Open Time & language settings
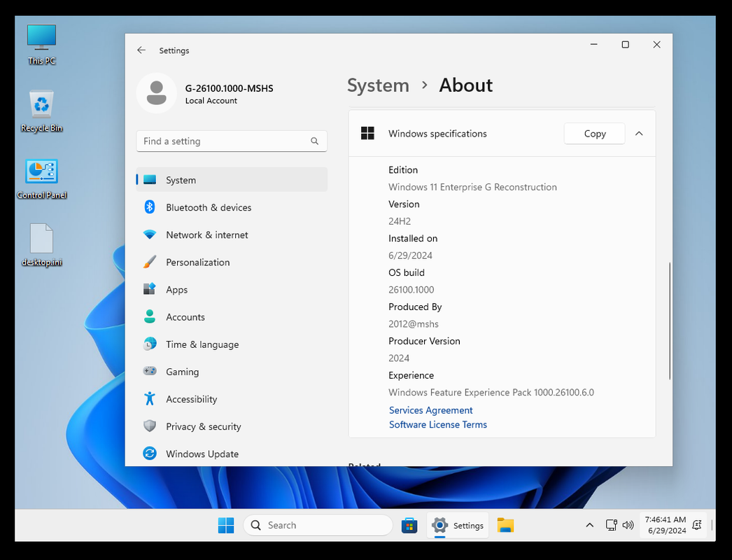This screenshot has height=560, width=732. [x=232, y=344]
